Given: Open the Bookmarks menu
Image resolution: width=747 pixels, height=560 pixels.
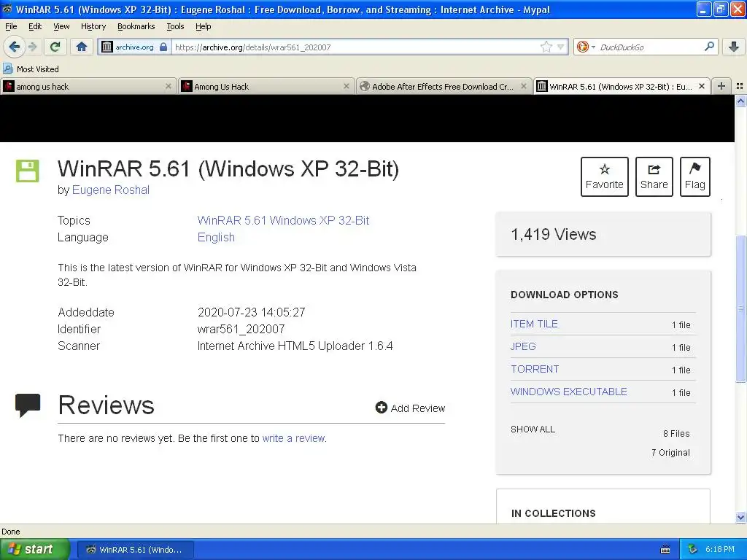Looking at the screenshot, I should click(x=136, y=26).
